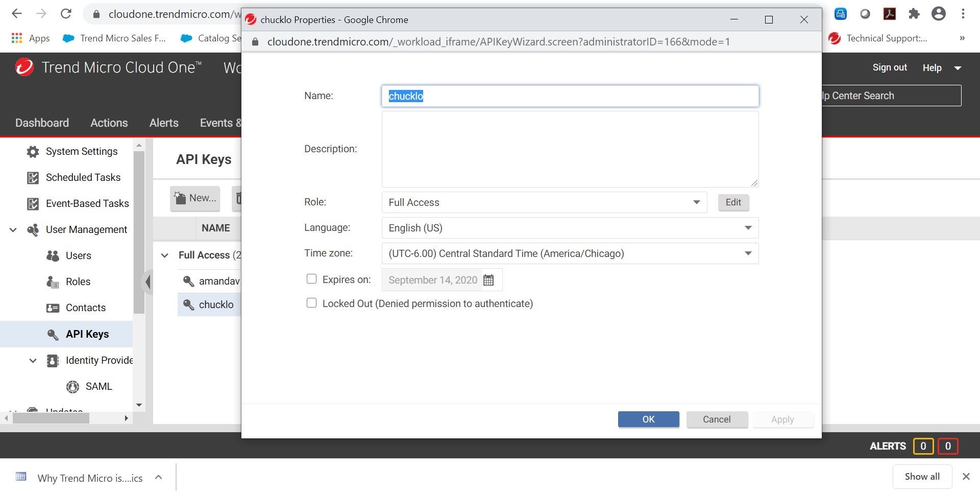
Task: Click the Name input field
Action: point(570,96)
